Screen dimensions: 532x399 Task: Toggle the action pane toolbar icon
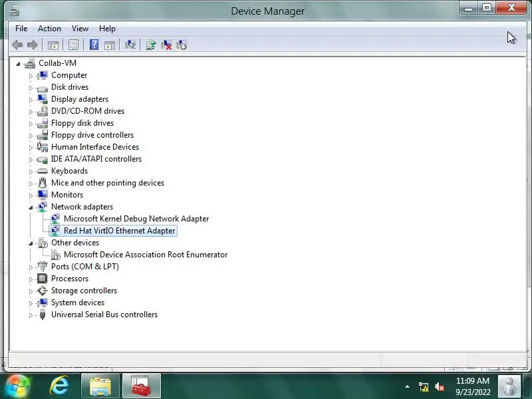point(110,45)
